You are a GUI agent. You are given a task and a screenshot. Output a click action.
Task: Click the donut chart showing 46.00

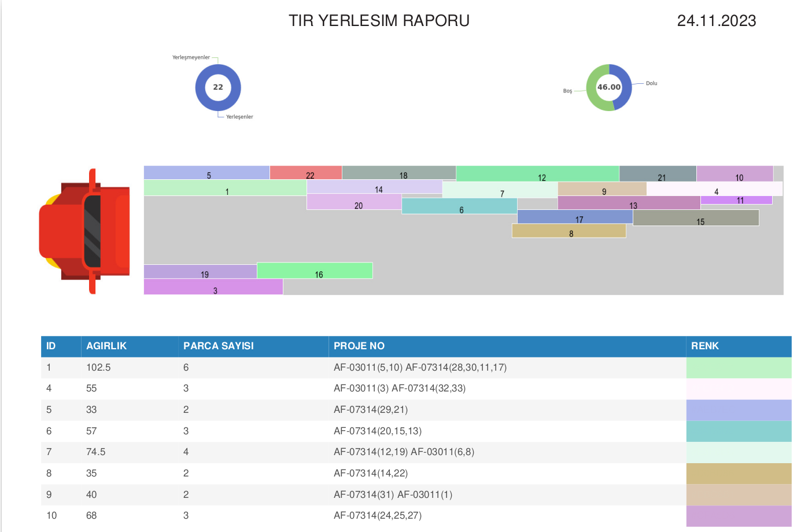pos(609,87)
